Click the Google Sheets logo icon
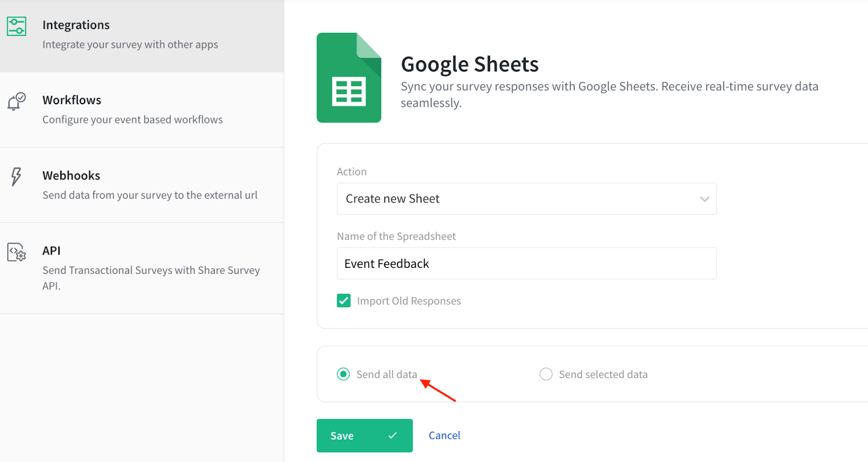 click(x=349, y=78)
